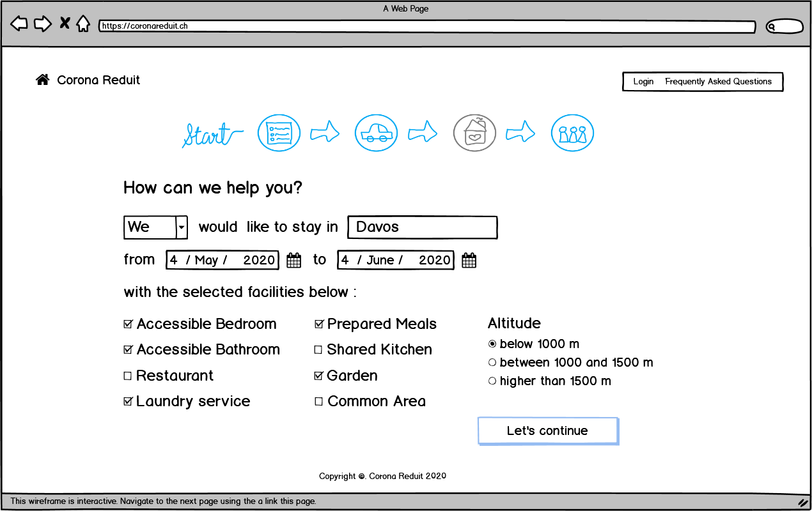Uncheck the Garden checkbox

pyautogui.click(x=319, y=376)
